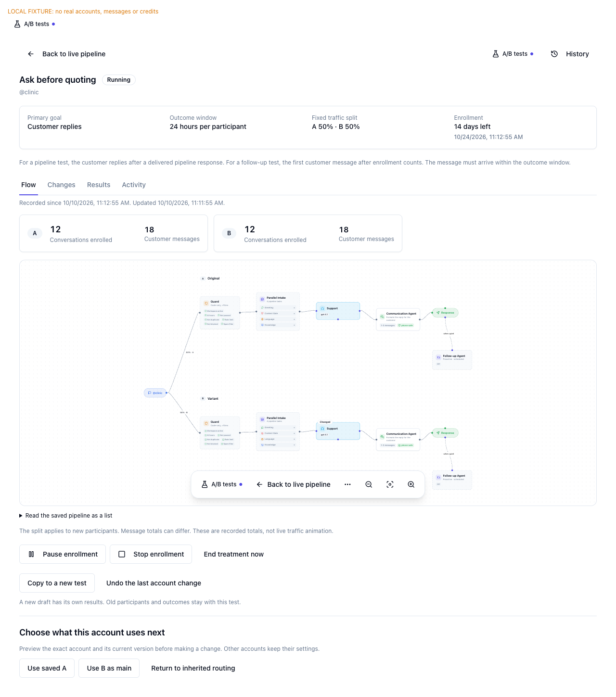Switch to the Flow tab
Viewport: 616px width, 697px height.
[28, 185]
